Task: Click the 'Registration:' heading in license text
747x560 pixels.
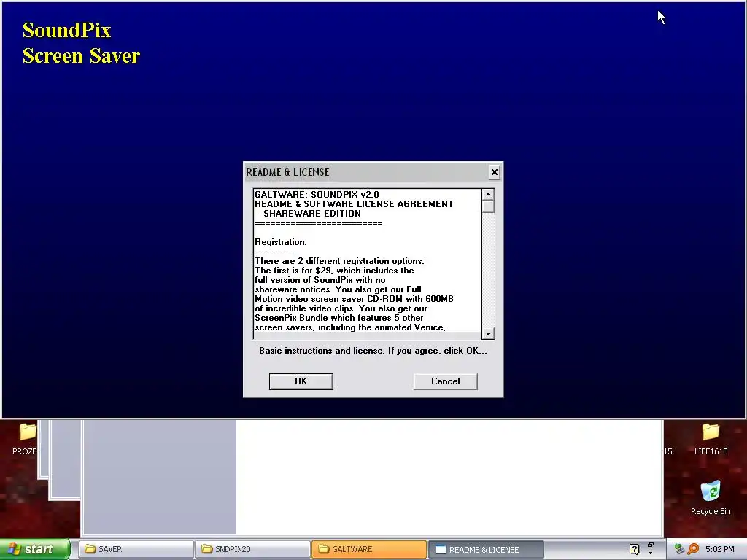Action: (x=281, y=242)
